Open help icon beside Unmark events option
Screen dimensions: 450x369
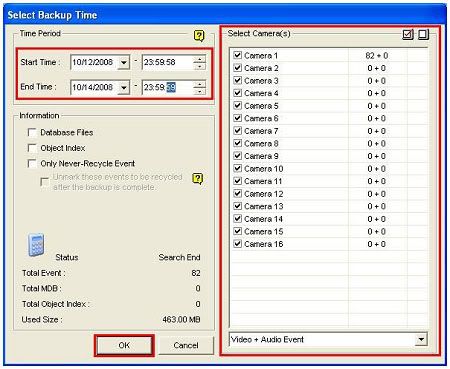pos(198,179)
